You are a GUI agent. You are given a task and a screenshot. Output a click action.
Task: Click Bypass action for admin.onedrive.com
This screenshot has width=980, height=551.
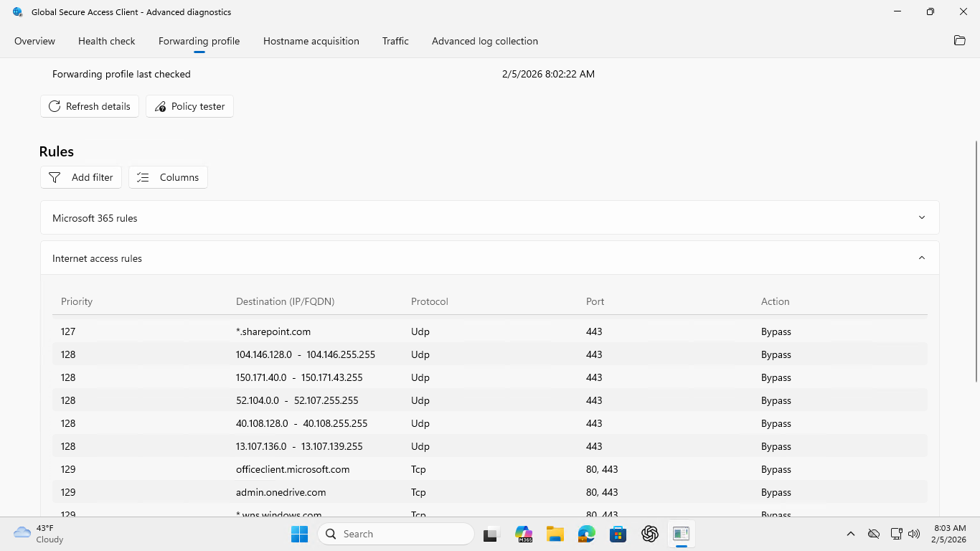tap(776, 492)
